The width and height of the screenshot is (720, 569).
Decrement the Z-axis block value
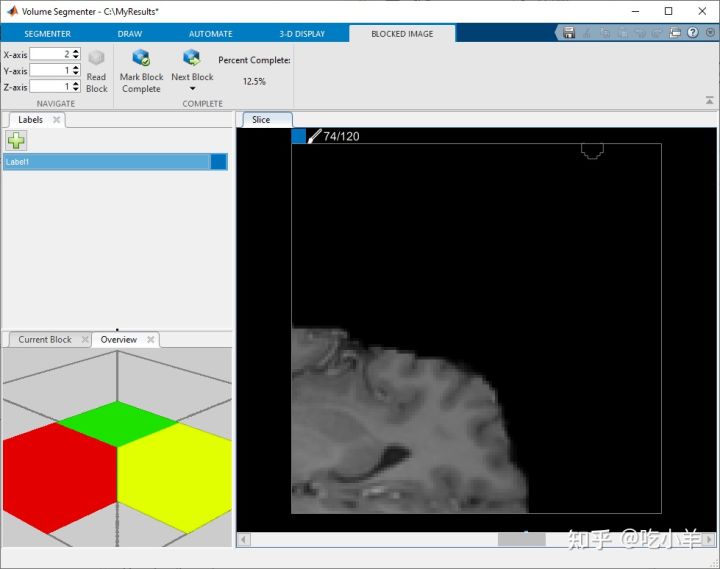click(76, 90)
